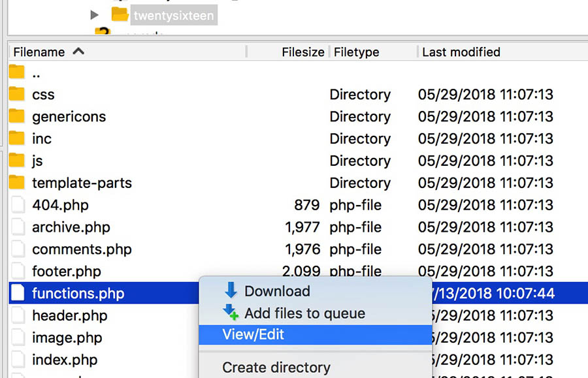Select the header.php file name

(x=69, y=316)
